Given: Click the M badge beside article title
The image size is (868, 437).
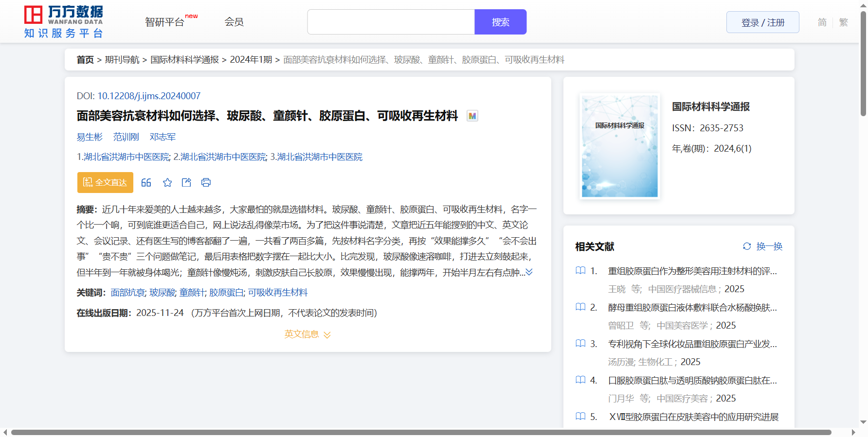Looking at the screenshot, I should (x=472, y=116).
